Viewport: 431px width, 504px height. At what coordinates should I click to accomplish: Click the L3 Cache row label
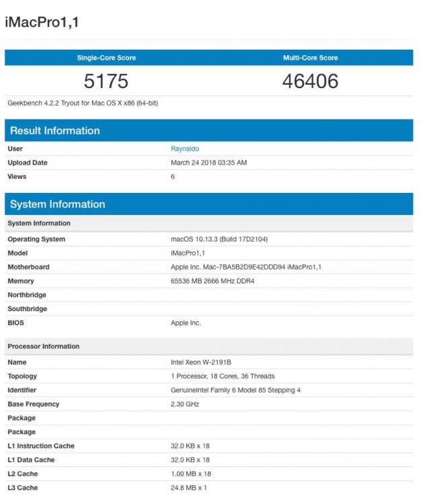23,488
